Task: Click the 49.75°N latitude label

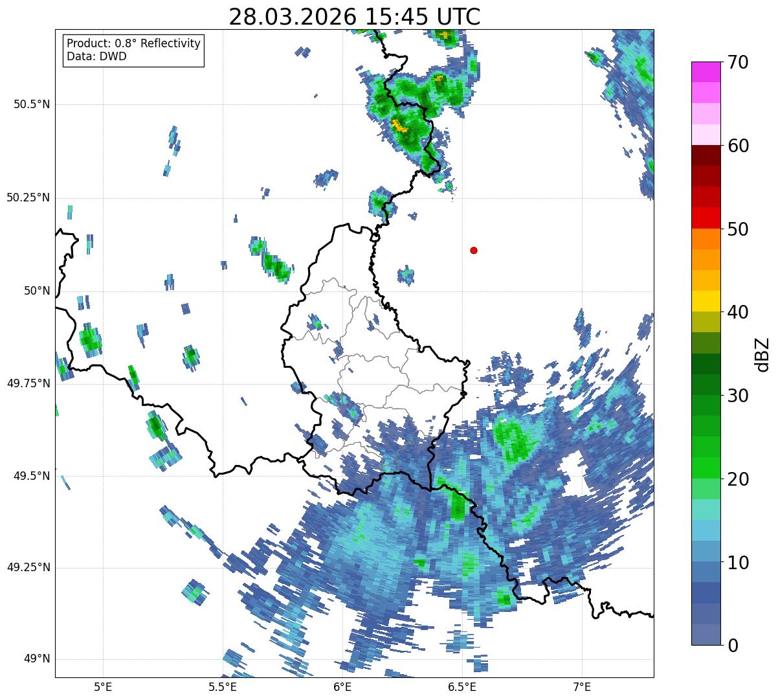Action: [x=28, y=383]
